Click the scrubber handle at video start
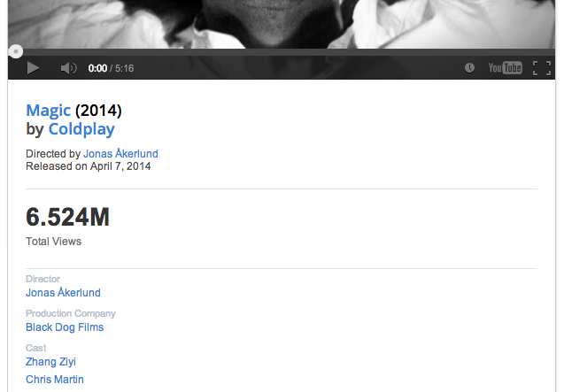The width and height of the screenshot is (564, 392). (15, 51)
